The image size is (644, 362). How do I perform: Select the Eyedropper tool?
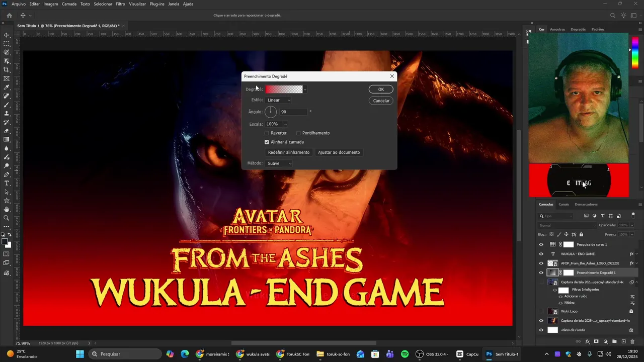pyautogui.click(x=7, y=87)
